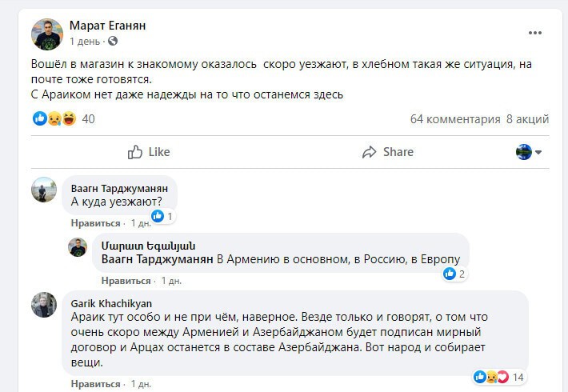Click the public globe privacy icon
This screenshot has width=568, height=392.
112,41
